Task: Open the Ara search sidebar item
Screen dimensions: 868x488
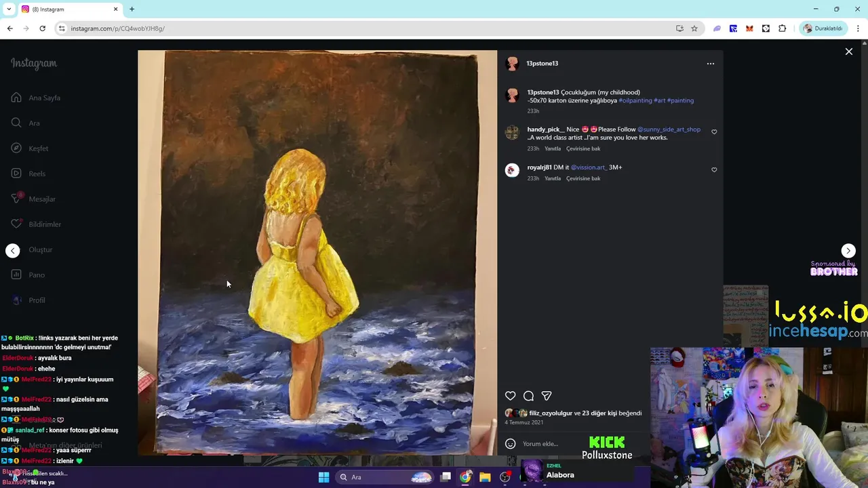Action: pos(26,123)
